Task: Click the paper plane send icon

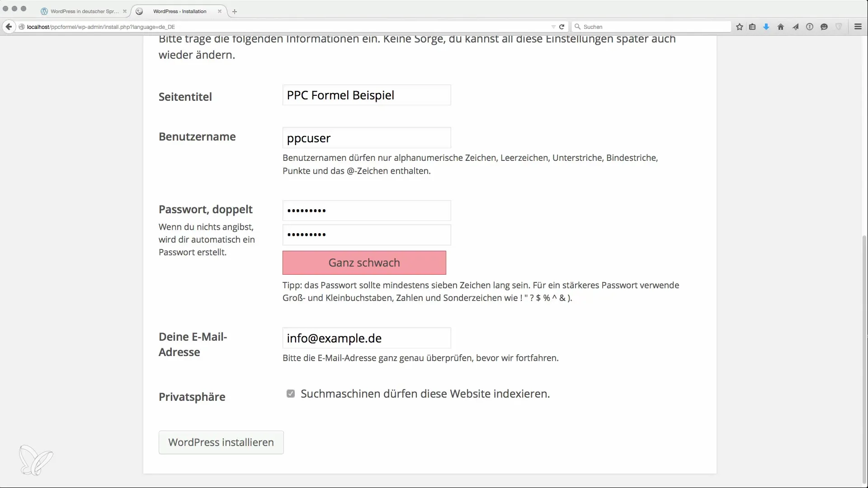Action: pyautogui.click(x=795, y=27)
